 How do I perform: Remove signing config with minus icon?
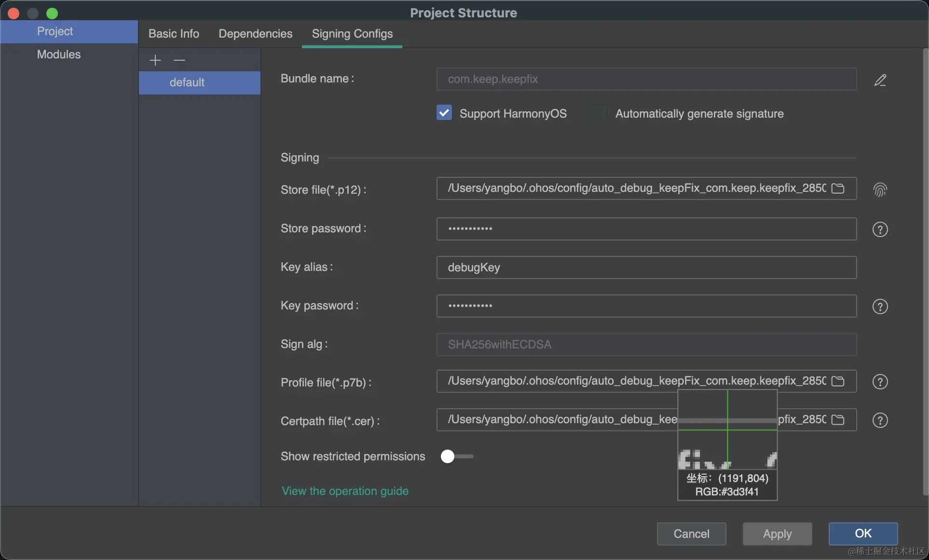(x=179, y=60)
